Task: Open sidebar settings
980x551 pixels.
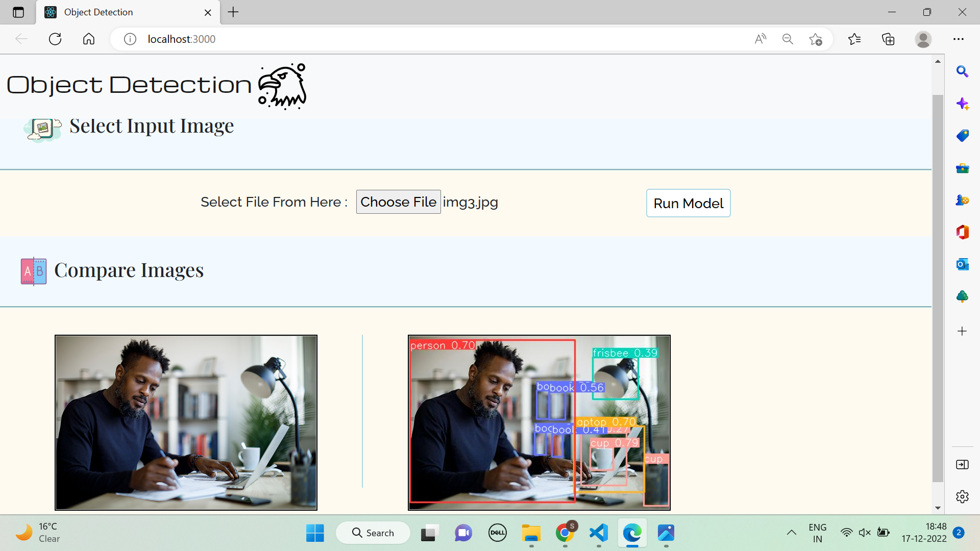Action: [963, 496]
